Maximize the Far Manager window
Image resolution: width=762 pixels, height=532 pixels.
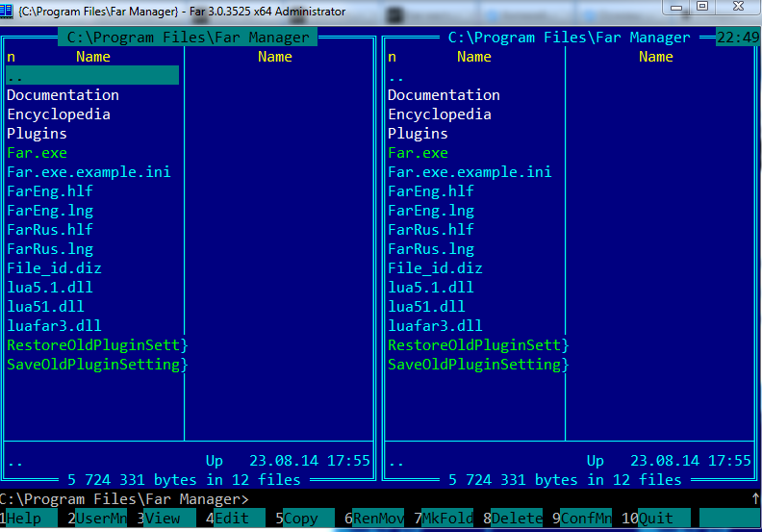pyautogui.click(x=702, y=7)
